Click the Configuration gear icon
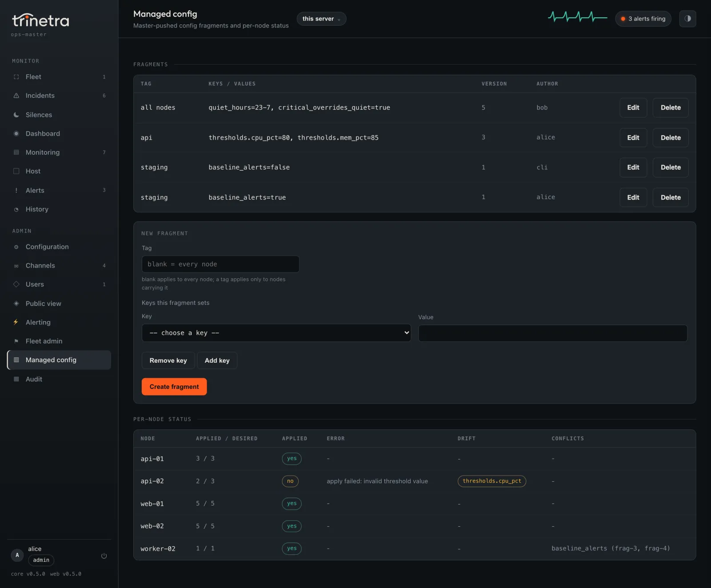711x588 pixels. (16, 247)
